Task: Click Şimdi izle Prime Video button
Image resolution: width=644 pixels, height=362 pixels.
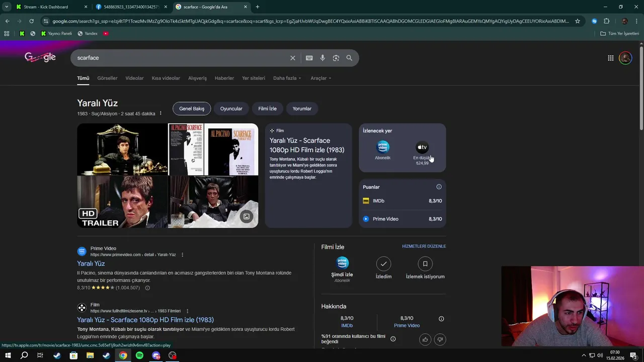Action: pos(342,269)
